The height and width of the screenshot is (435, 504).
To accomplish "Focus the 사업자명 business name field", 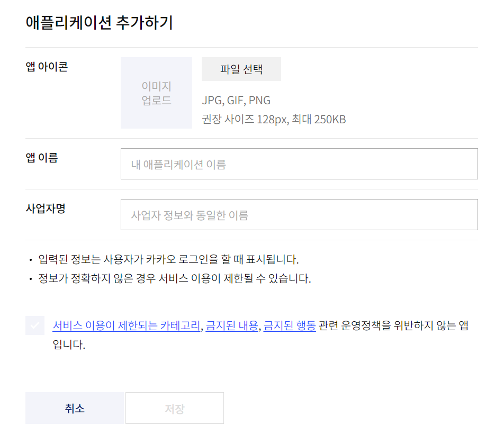I will (x=299, y=214).
